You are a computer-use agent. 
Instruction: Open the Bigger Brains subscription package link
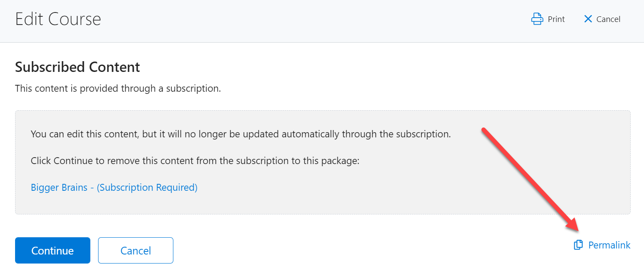point(114,188)
